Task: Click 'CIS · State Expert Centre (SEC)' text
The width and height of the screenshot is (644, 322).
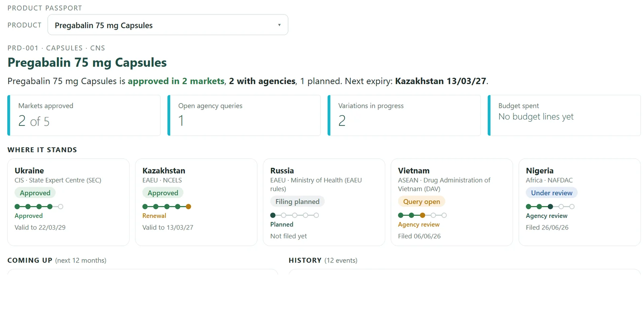Action: click(58, 180)
